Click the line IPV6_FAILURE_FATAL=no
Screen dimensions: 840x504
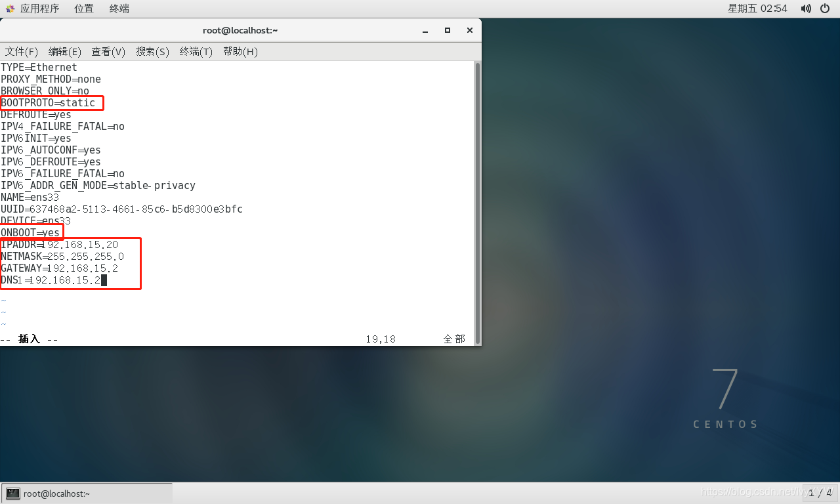pos(62,174)
